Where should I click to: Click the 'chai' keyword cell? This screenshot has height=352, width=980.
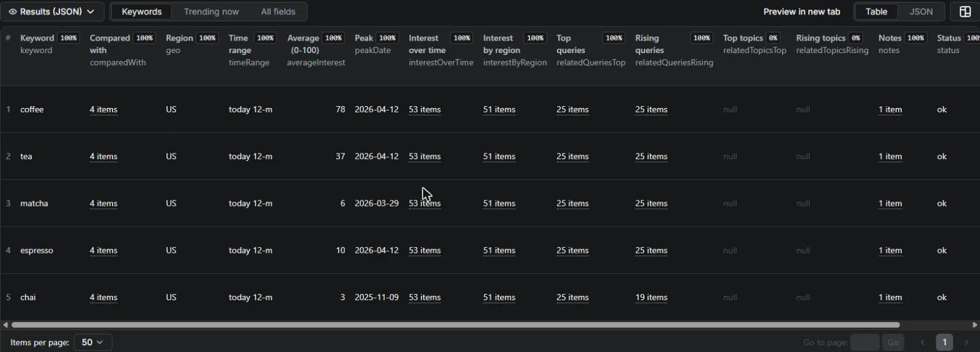click(x=27, y=297)
